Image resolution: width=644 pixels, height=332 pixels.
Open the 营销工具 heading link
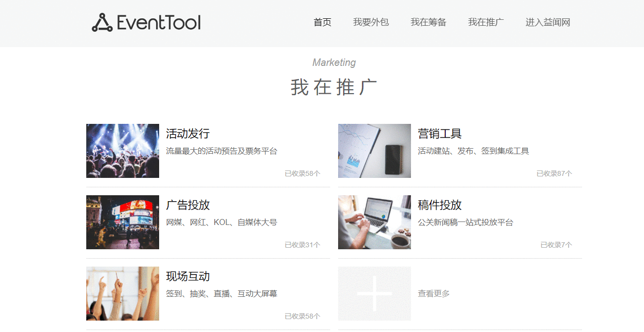[440, 134]
